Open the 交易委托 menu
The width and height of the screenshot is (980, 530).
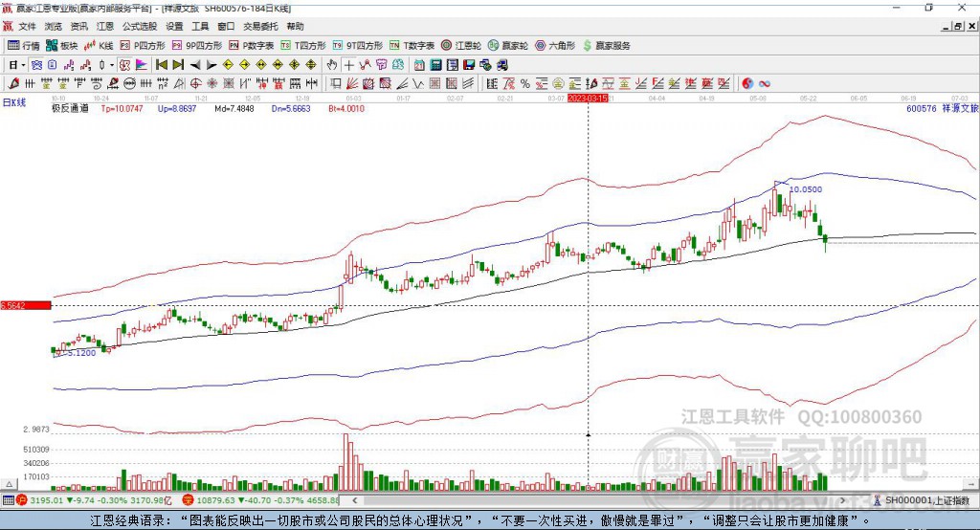260,26
